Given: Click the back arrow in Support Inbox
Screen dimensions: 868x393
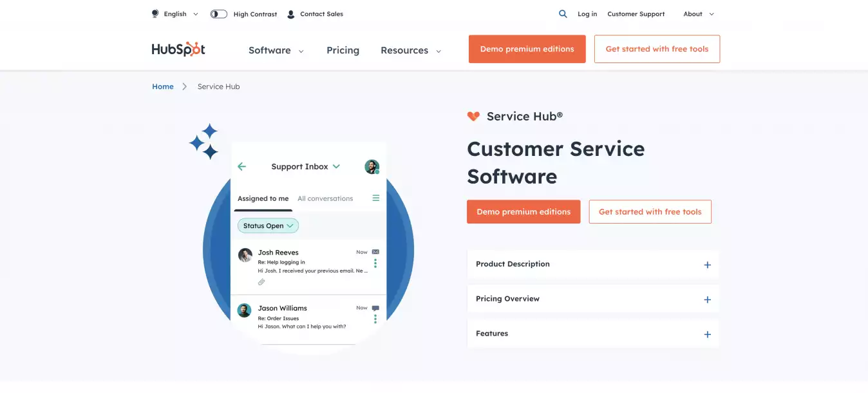Looking at the screenshot, I should [x=242, y=166].
